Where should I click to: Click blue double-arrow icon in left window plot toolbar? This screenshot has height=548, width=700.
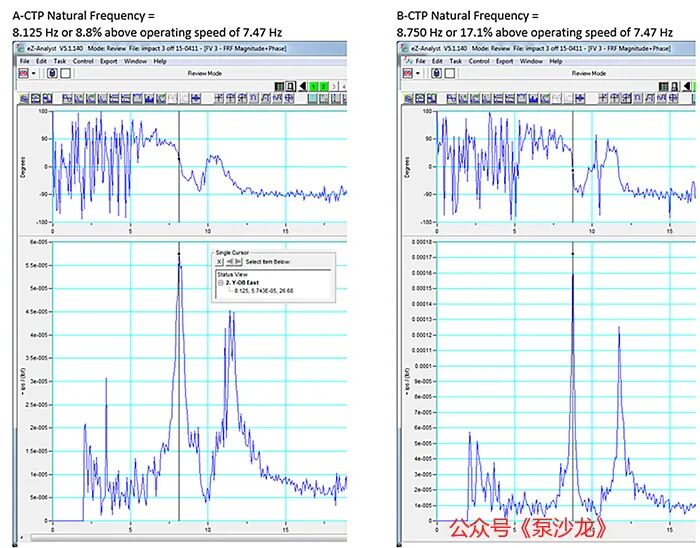point(196,99)
